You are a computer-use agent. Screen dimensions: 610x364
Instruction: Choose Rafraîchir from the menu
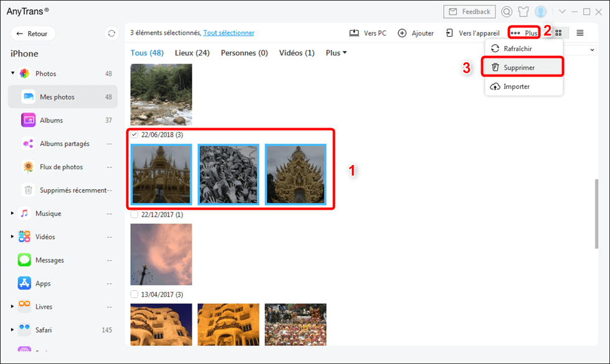(x=523, y=49)
